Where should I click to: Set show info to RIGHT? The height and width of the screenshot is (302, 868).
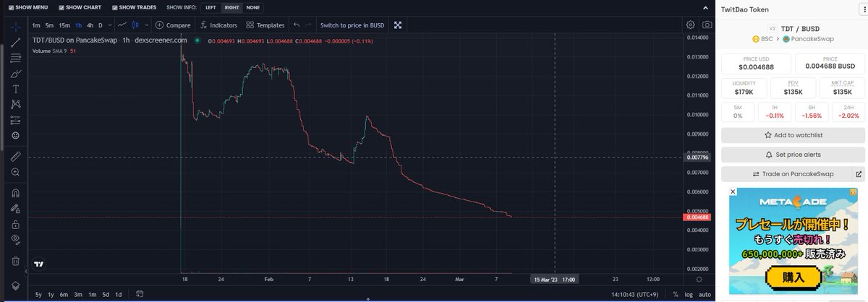pyautogui.click(x=231, y=7)
